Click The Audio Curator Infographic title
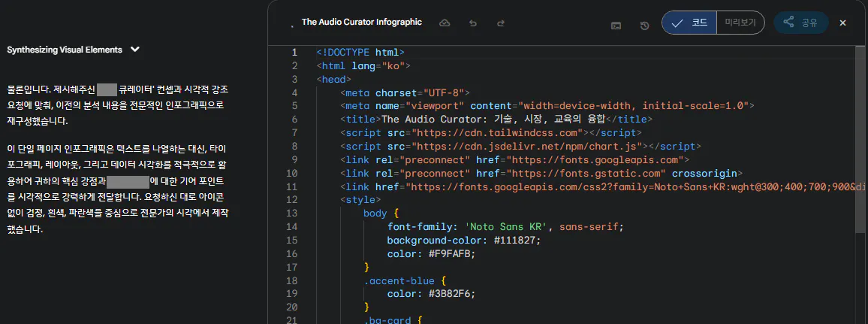This screenshot has width=868, height=324. [361, 22]
